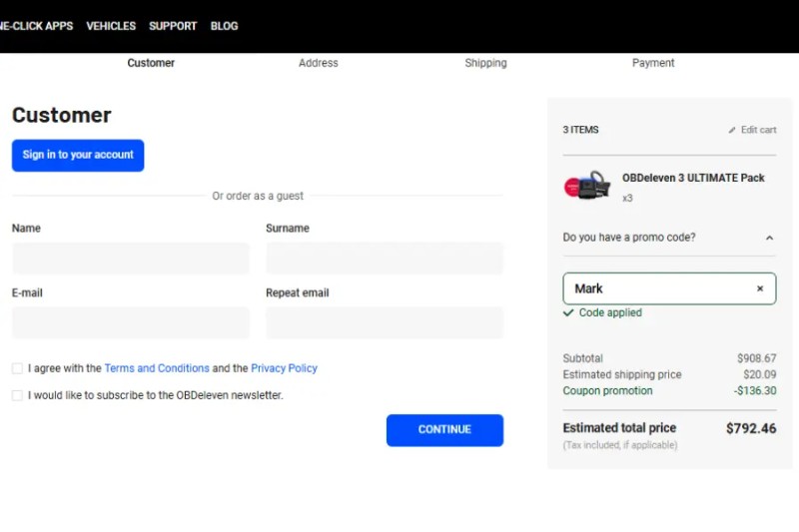This screenshot has height=532, width=799.
Task: Open the Terms and Conditions link
Action: pyautogui.click(x=157, y=368)
